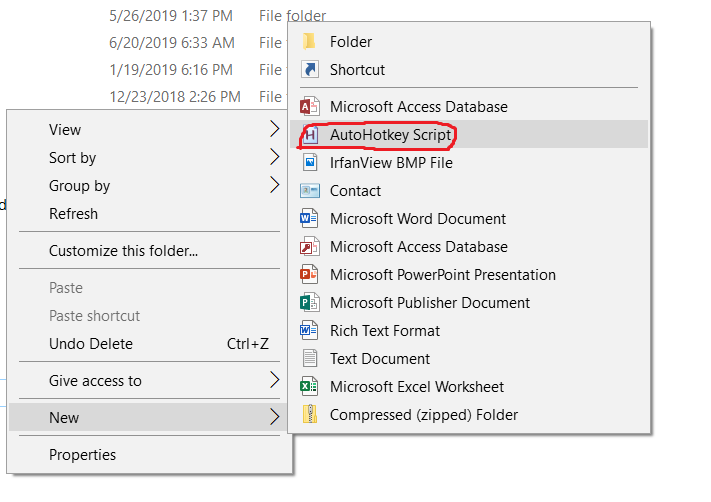Click the Excel Worksheet icon

point(310,386)
